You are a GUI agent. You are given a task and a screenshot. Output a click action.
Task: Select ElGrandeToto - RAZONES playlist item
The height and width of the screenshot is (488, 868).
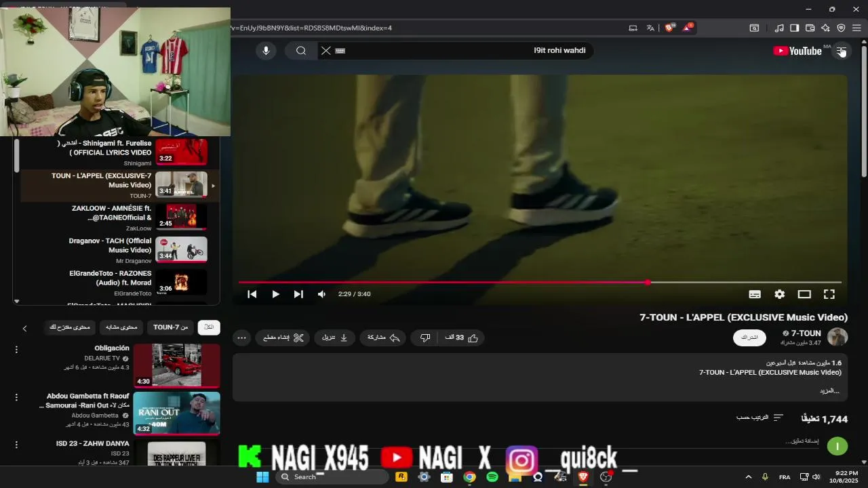coord(120,283)
